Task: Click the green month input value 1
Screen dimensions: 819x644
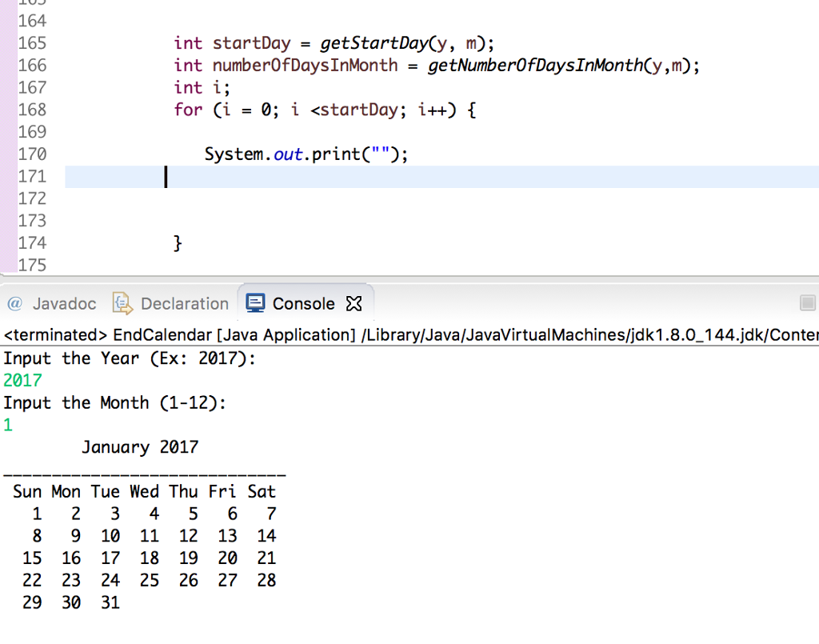Action: click(x=8, y=425)
